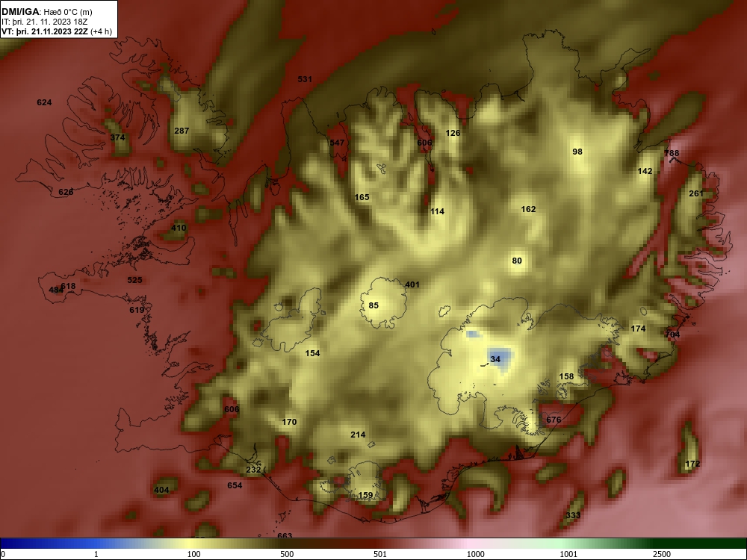This screenshot has width=747, height=560.
Task: Select the map value 98
Action: [x=577, y=152]
